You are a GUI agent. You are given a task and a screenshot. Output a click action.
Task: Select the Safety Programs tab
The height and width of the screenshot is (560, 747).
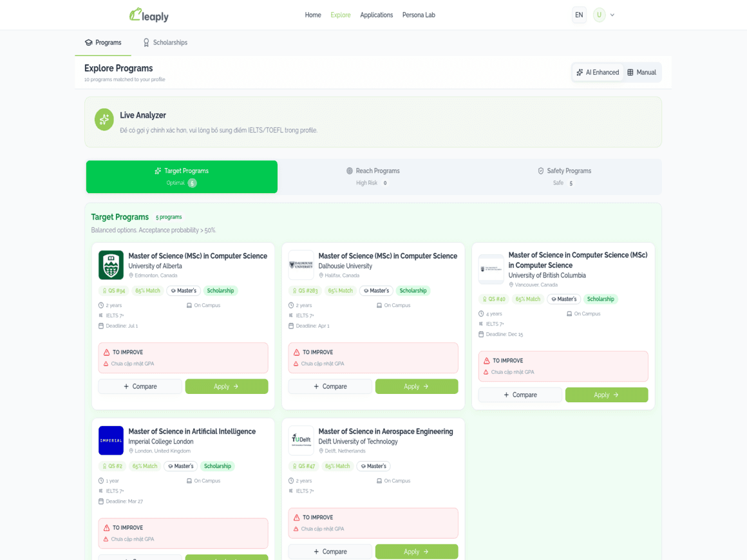click(564, 176)
